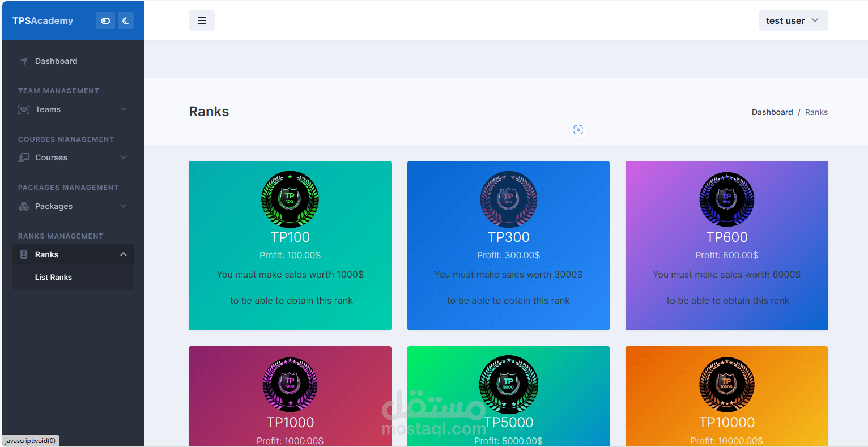Click the TPSAcademy logo text
The height and width of the screenshot is (447, 868).
pyautogui.click(x=43, y=20)
